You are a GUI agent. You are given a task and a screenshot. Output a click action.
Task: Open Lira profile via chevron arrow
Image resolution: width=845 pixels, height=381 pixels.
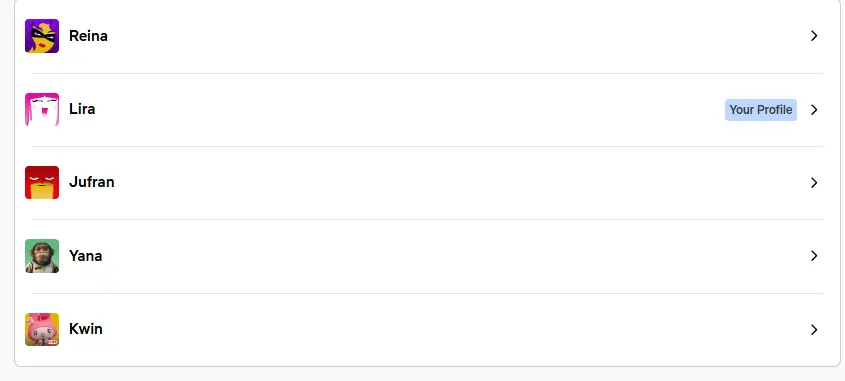[x=814, y=110]
